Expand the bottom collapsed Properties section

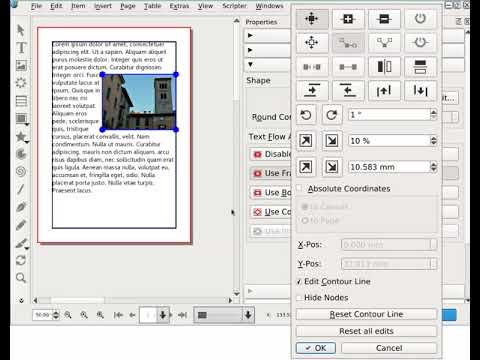click(x=250, y=291)
